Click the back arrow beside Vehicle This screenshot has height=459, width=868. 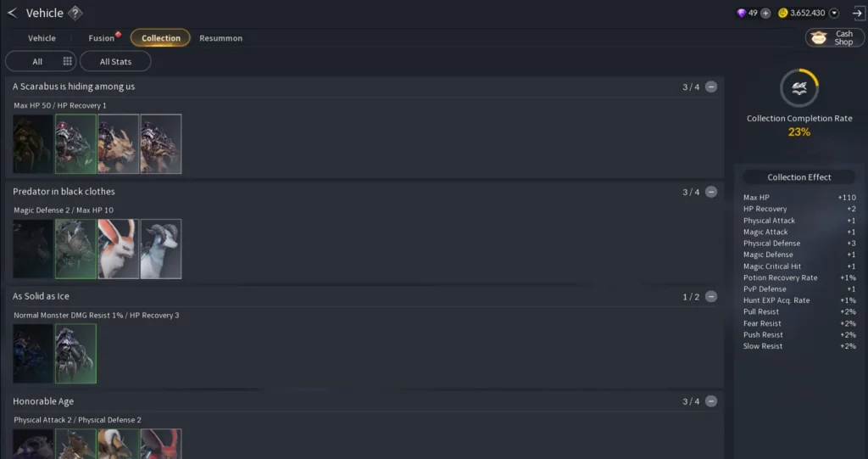(x=12, y=13)
